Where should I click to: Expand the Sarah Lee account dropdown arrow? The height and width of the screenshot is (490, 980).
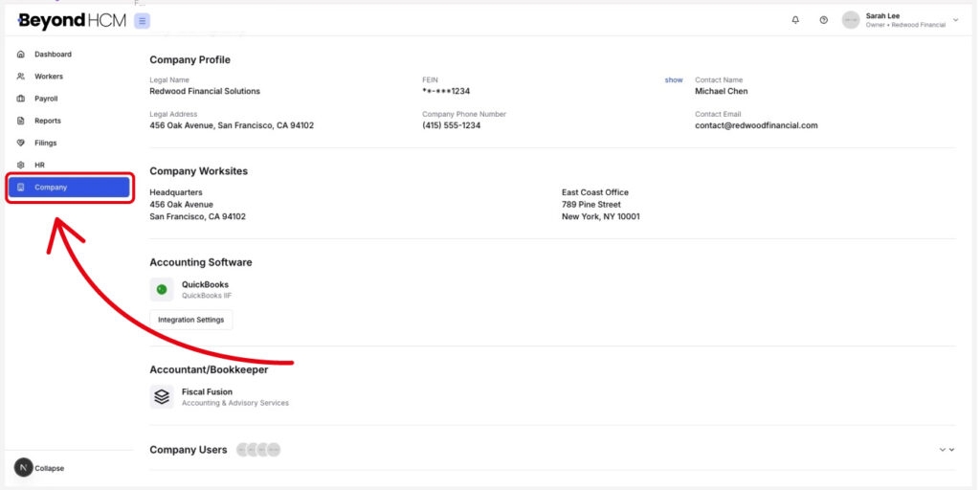click(956, 20)
